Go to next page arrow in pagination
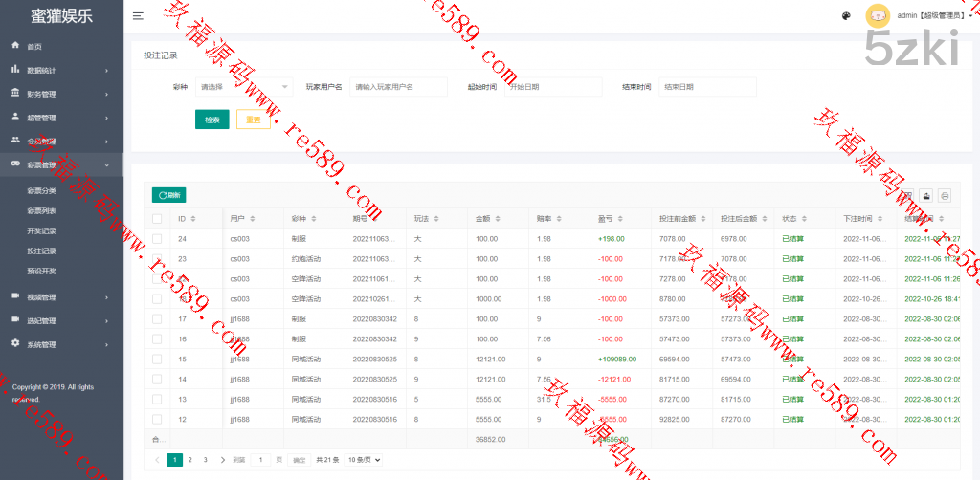 coord(223,460)
